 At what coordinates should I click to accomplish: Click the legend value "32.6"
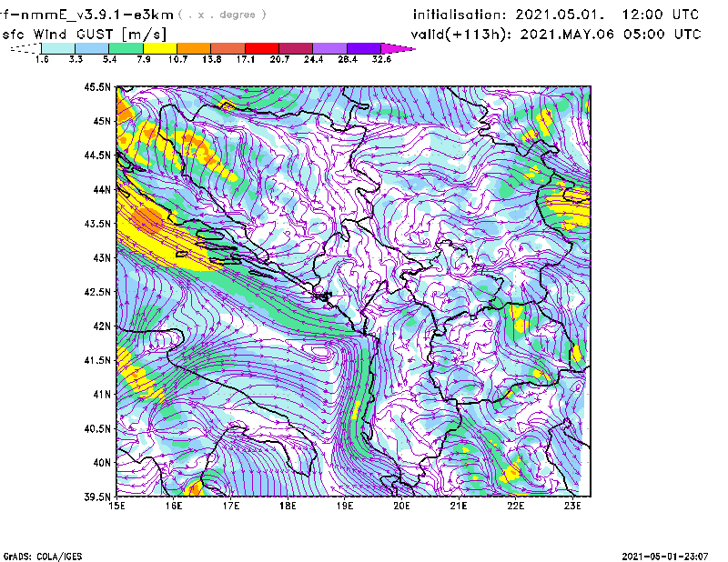[x=381, y=59]
